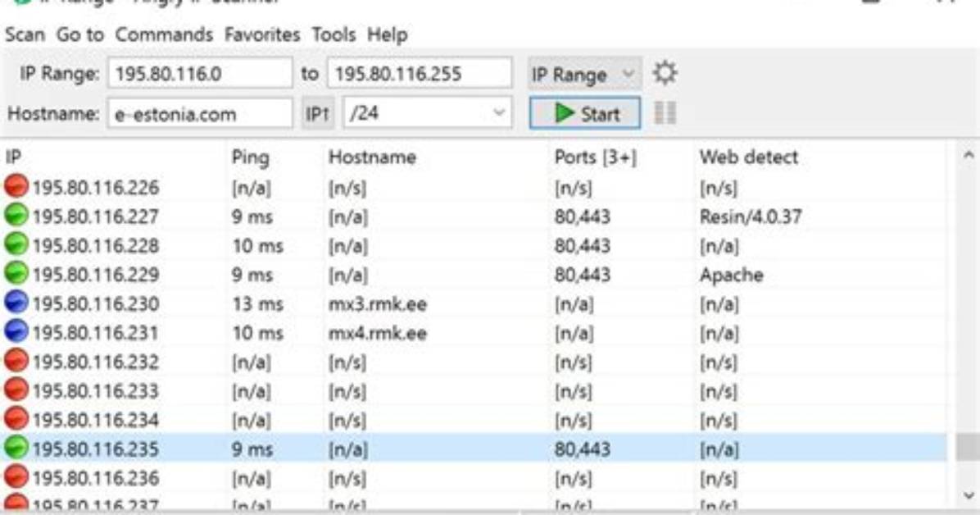Select IP address 195.80.116.232

(96, 362)
